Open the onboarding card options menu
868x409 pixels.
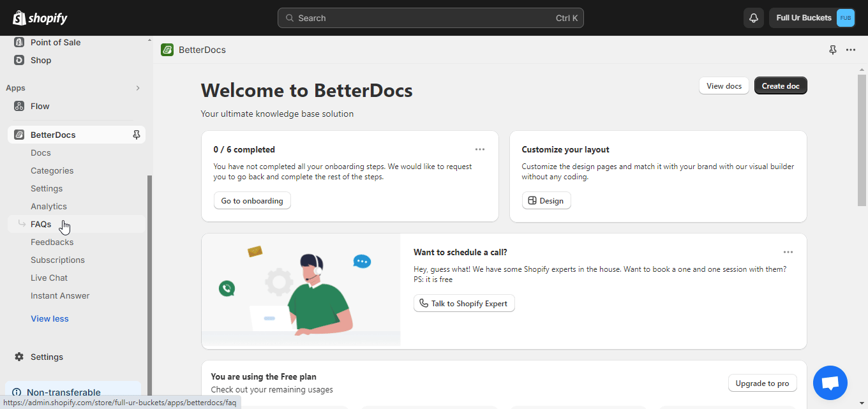(x=480, y=149)
